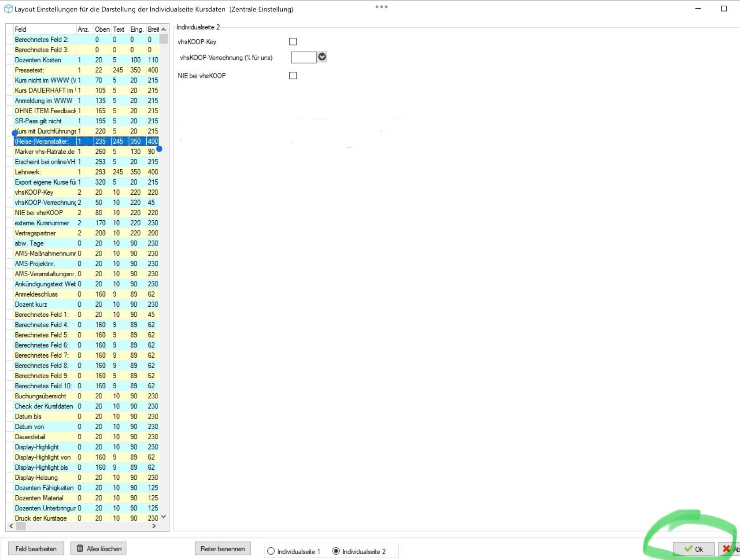Tick the NIE bei vhsKOOP checkbox
The image size is (740, 560).
coord(293,76)
